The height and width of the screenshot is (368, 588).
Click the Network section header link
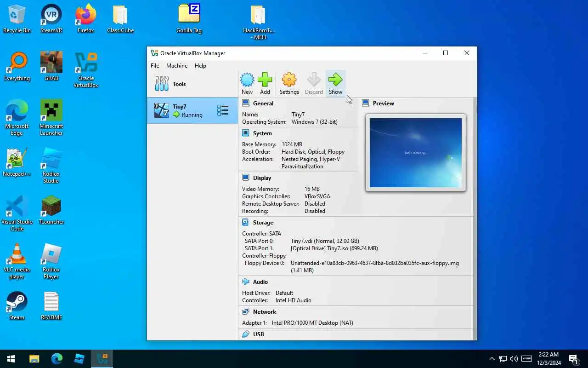(x=265, y=312)
